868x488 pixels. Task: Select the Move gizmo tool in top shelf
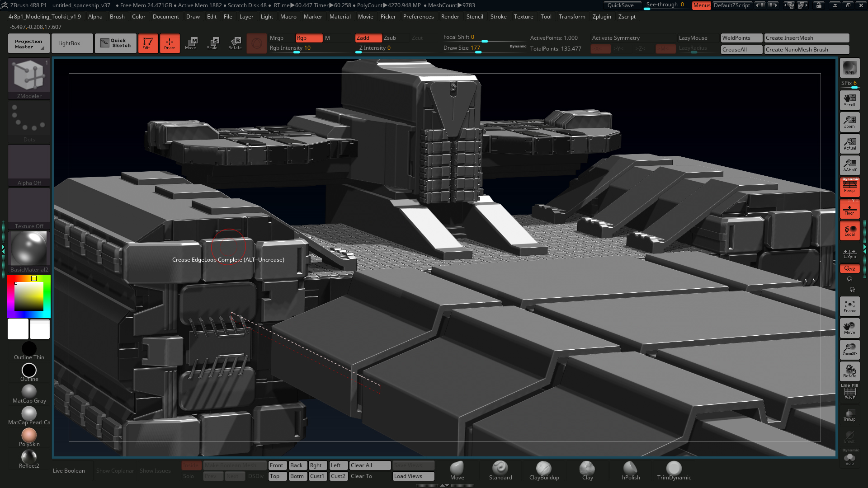click(x=191, y=43)
